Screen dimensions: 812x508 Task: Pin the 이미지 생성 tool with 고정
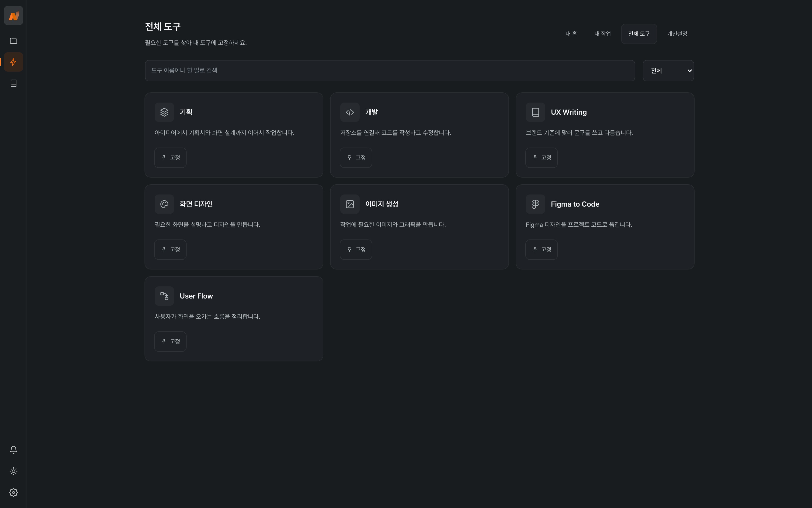(356, 249)
